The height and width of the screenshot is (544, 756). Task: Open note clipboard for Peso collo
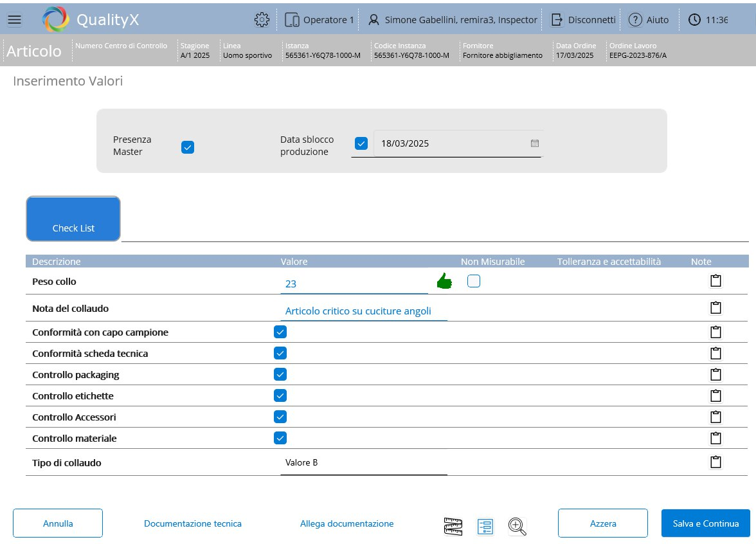point(715,281)
